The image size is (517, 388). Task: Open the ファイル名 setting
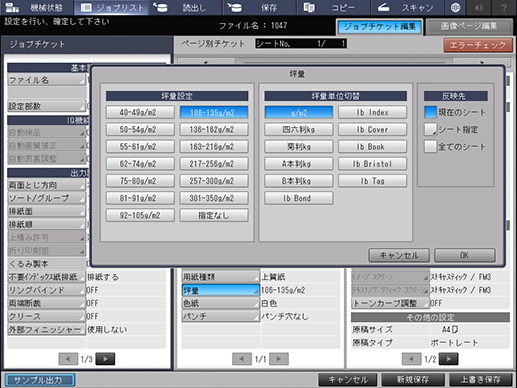tap(46, 80)
